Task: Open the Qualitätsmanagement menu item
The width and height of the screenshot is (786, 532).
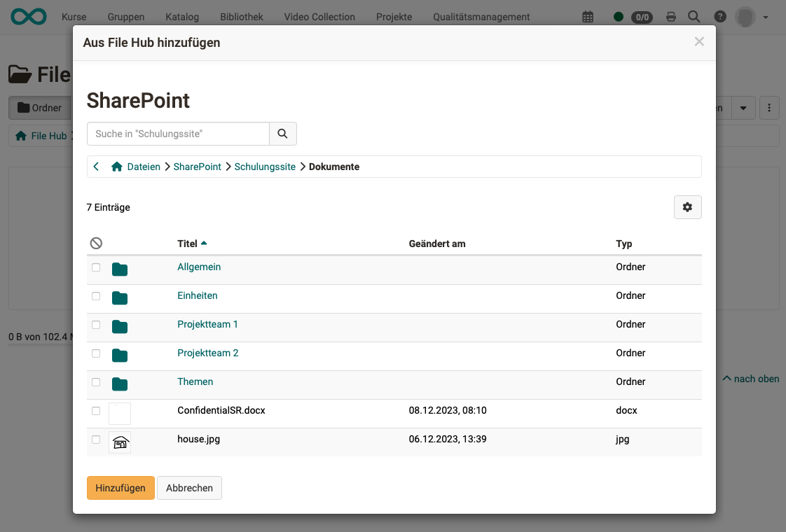Action: tap(481, 16)
